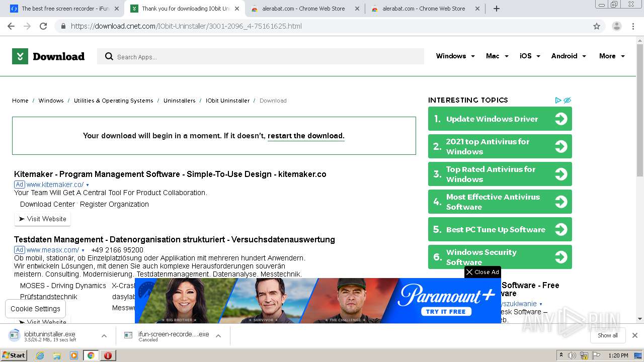Screen dimensions: 644x362
Task: Click Show all downloads button
Action: (608, 335)
